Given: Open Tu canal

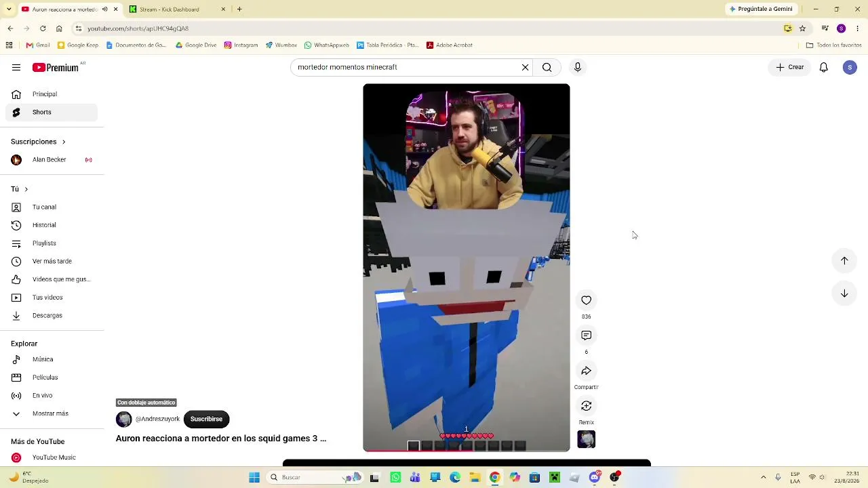Looking at the screenshot, I should 52,207.
